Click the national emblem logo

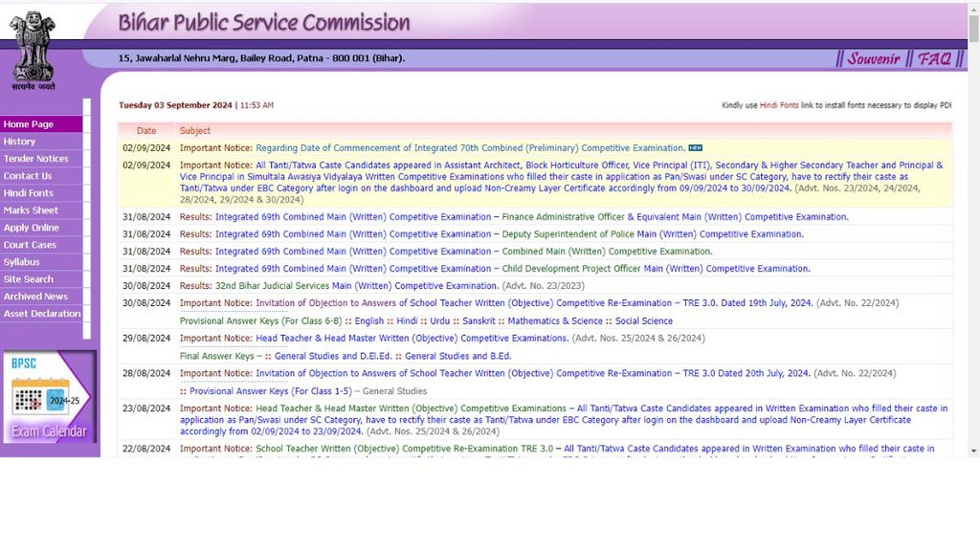(33, 51)
